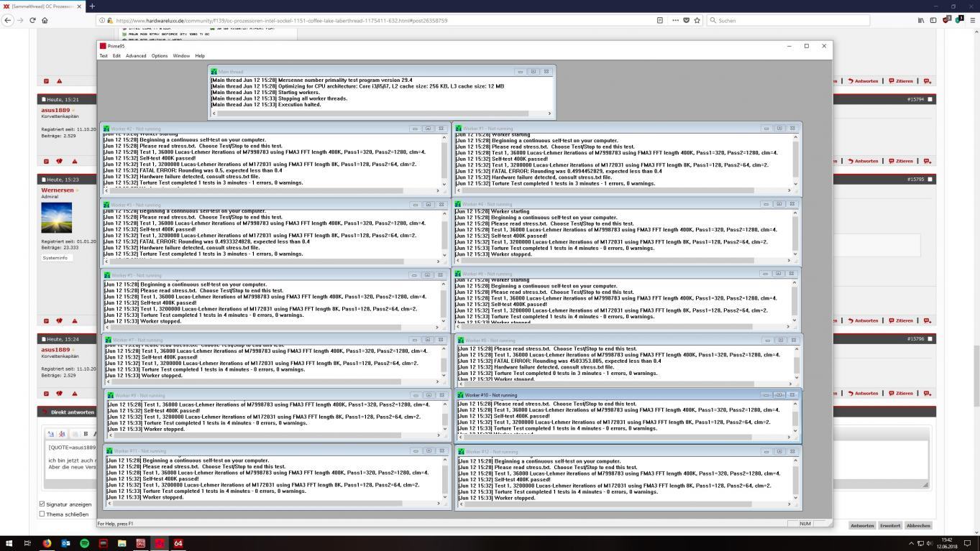The height and width of the screenshot is (551, 980).
Task: Click the Worker #3 window icon
Action: tap(107, 205)
